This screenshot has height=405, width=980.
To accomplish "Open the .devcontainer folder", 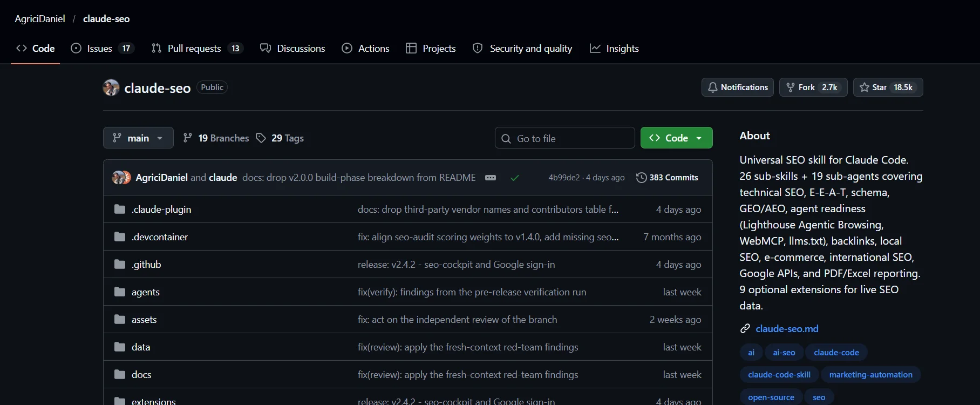I will [x=160, y=237].
